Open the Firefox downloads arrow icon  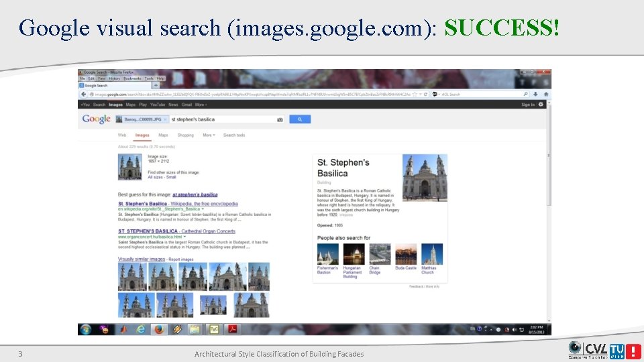535,95
